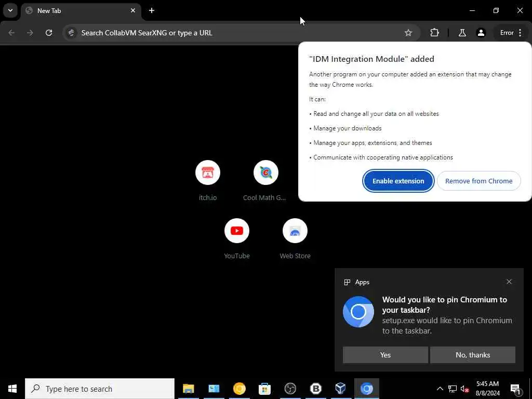Screen dimensions: 532x399
Task: Click the Chromium logo in the notification
Action: coord(358,312)
